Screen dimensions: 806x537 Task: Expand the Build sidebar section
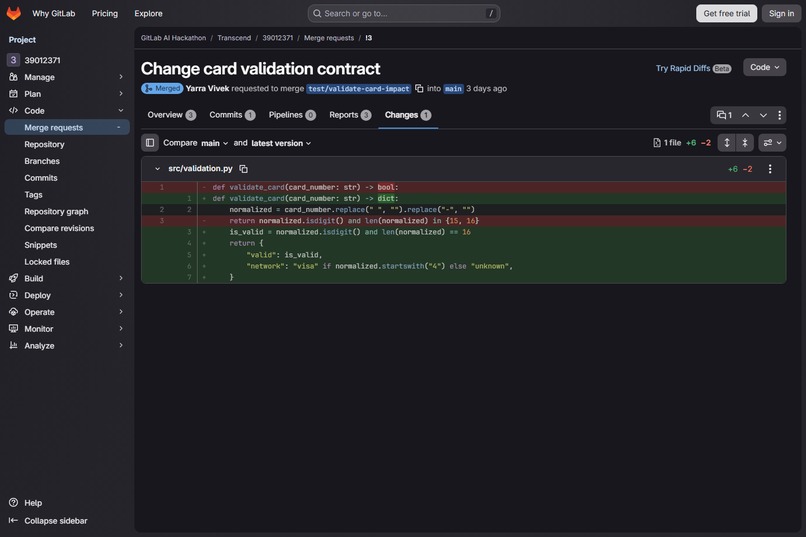pyautogui.click(x=65, y=279)
